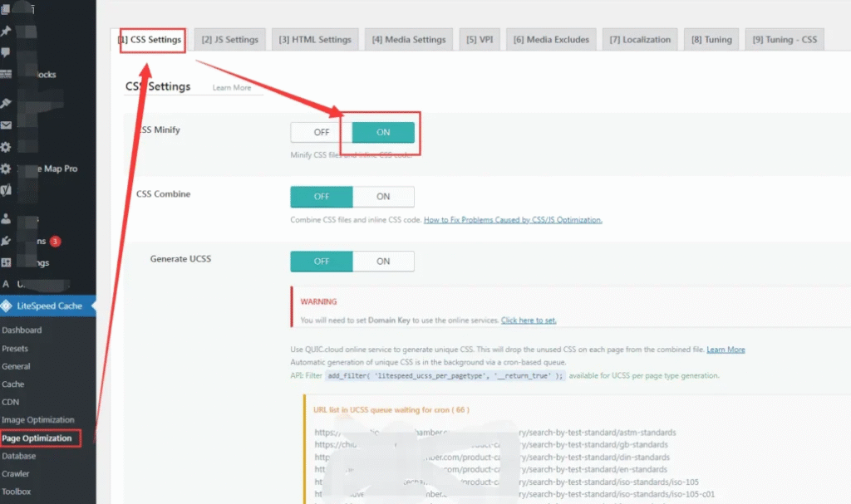
Task: Open the Toolbox submenu item
Action: tap(17, 492)
